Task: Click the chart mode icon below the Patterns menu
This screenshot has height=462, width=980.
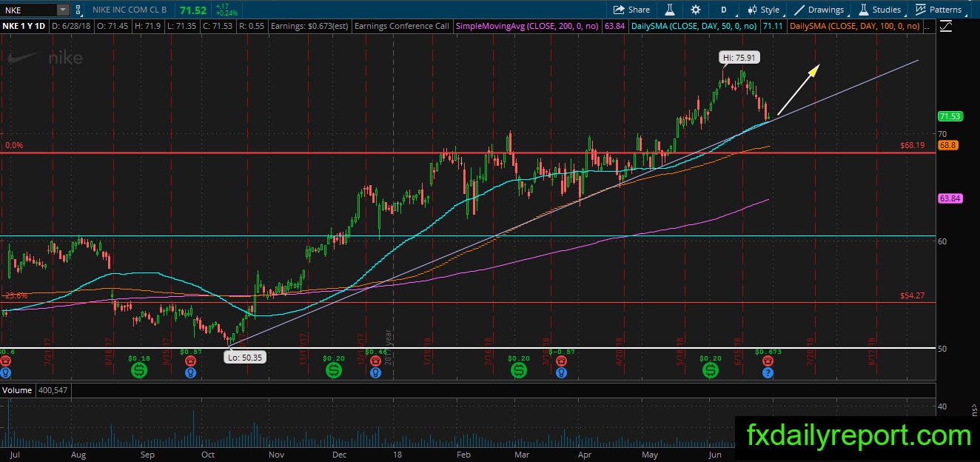Action: tap(947, 26)
